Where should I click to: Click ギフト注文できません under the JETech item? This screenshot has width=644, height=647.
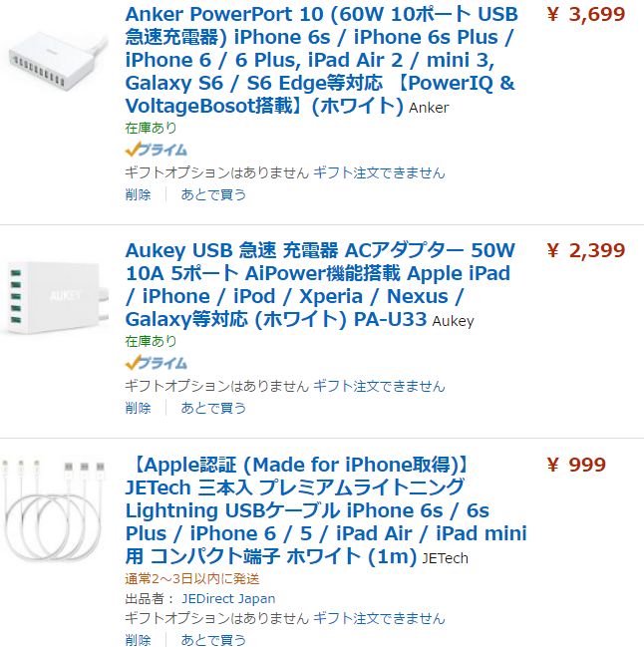pos(379,619)
